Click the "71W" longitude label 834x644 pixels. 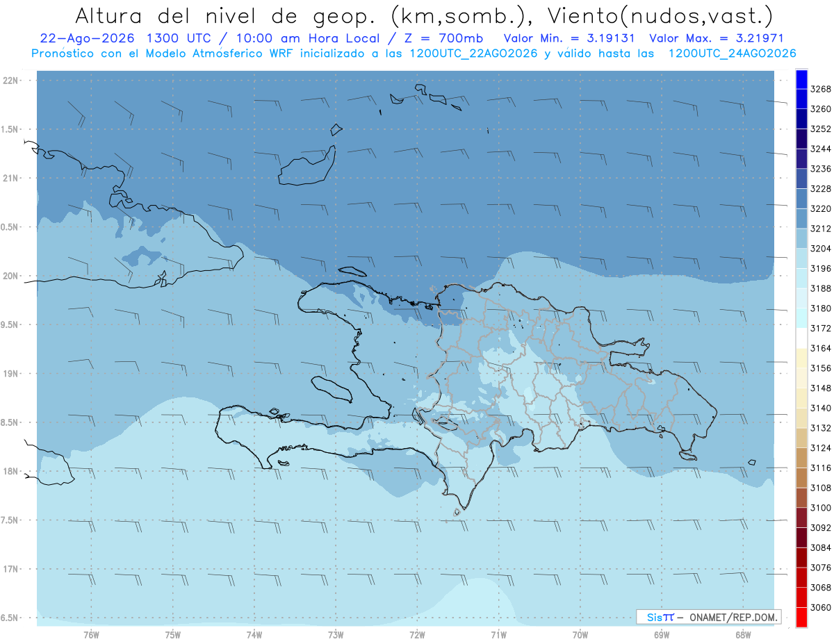pos(498,634)
